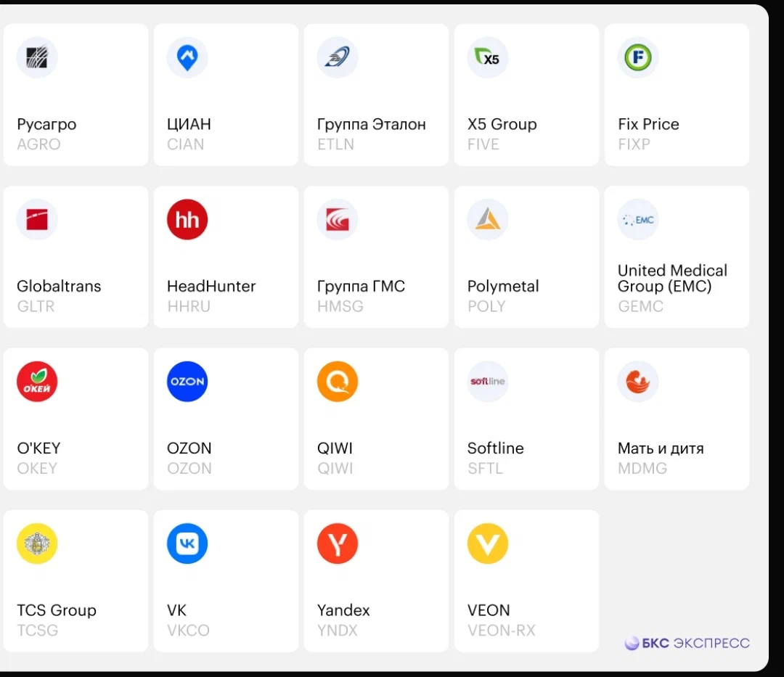
Task: Click the VK blue logo icon
Action: pyautogui.click(x=187, y=543)
